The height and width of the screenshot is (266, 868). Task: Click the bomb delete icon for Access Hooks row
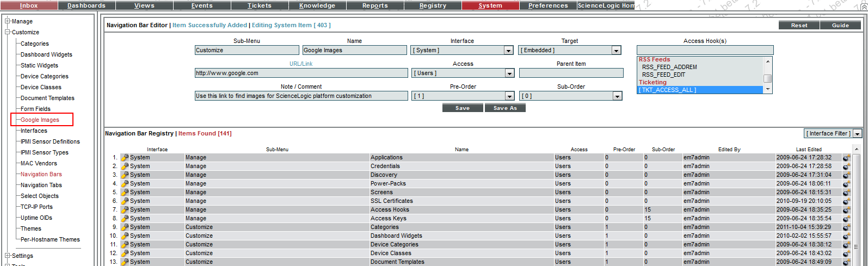click(846, 210)
